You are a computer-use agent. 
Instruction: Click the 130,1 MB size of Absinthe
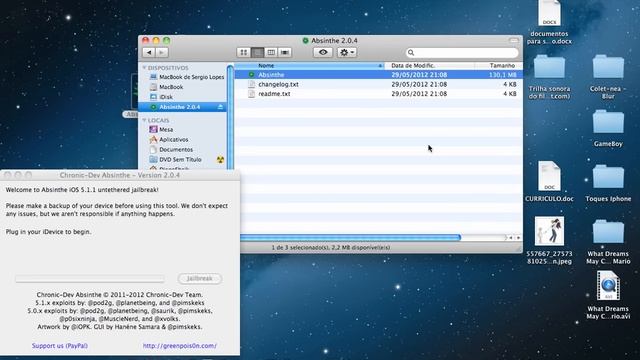[502, 75]
